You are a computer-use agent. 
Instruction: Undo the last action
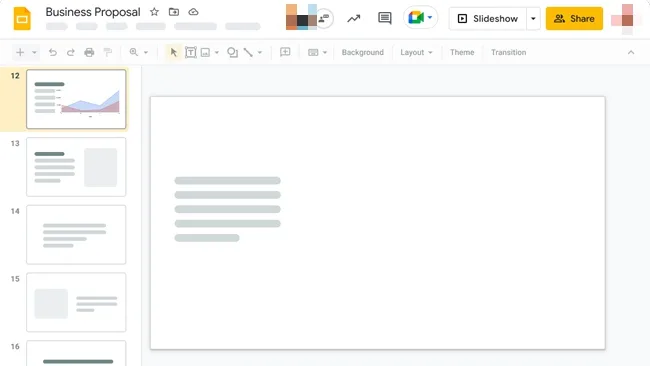(x=53, y=52)
